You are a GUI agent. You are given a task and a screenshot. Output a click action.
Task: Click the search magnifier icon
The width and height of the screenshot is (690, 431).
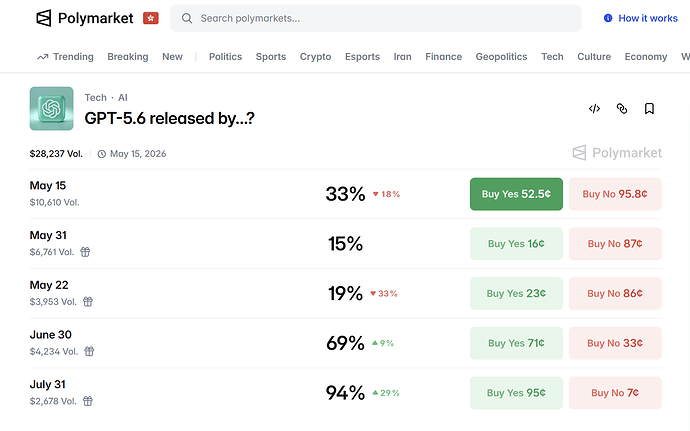click(187, 18)
